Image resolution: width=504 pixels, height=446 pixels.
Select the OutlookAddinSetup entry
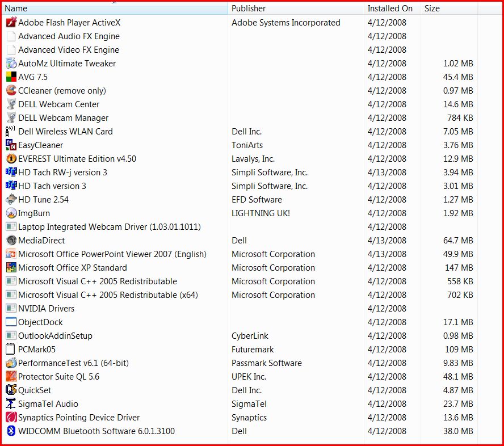click(55, 336)
